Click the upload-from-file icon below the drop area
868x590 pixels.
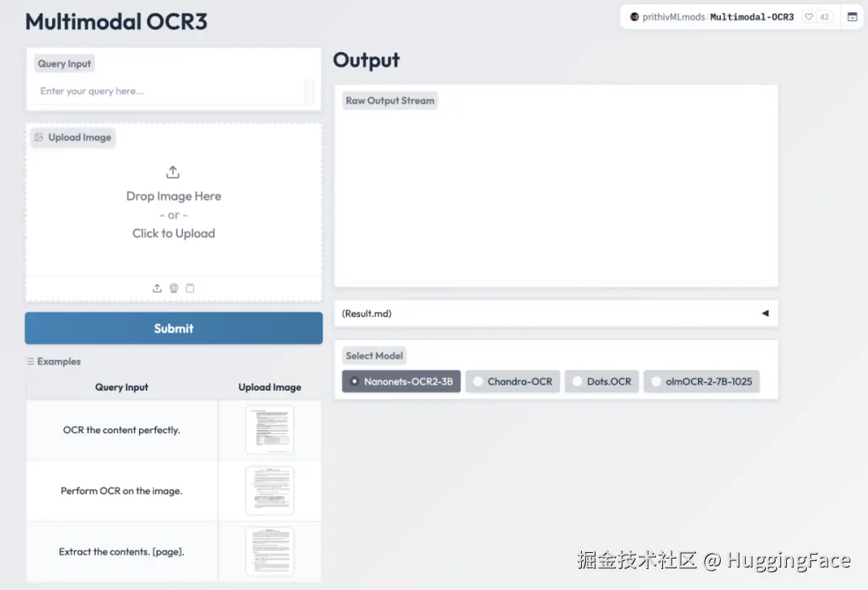coord(158,288)
